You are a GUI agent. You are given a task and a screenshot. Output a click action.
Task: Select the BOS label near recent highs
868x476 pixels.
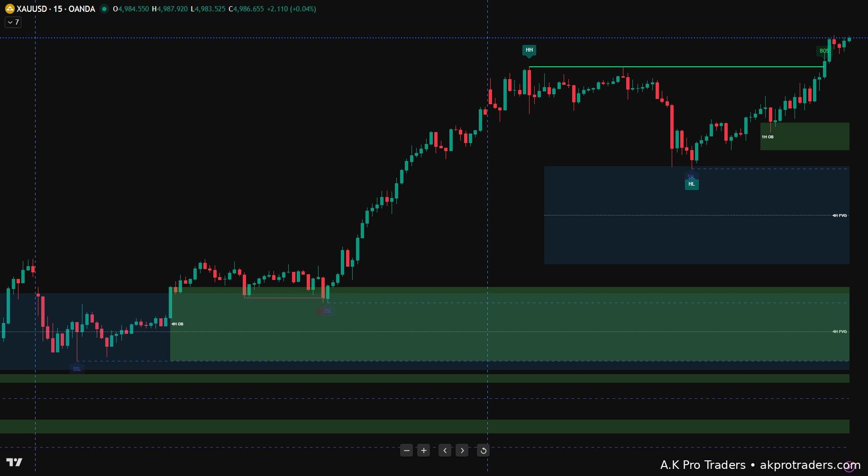823,51
